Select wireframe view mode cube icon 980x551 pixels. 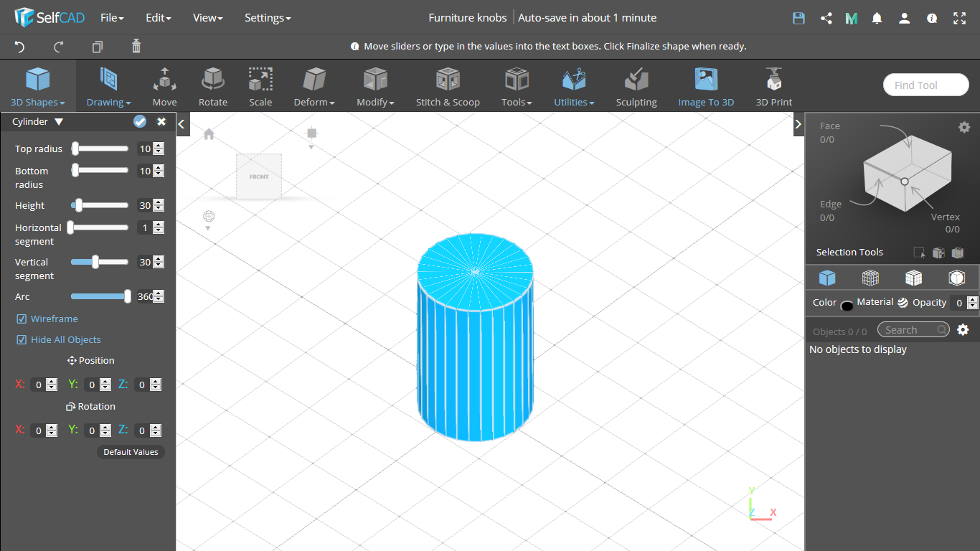click(x=870, y=278)
